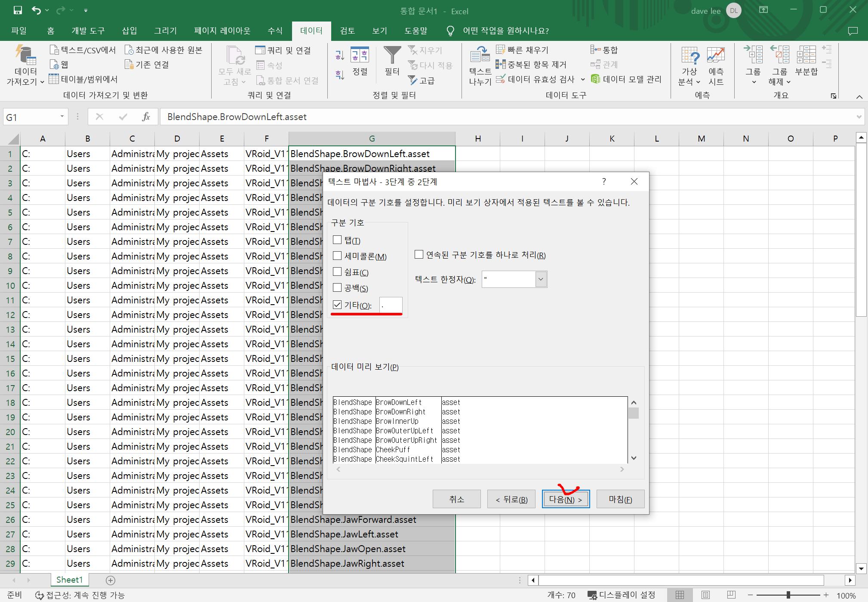Click the zoom slider handle in status bar
The width and height of the screenshot is (868, 602).
pyautogui.click(x=788, y=595)
